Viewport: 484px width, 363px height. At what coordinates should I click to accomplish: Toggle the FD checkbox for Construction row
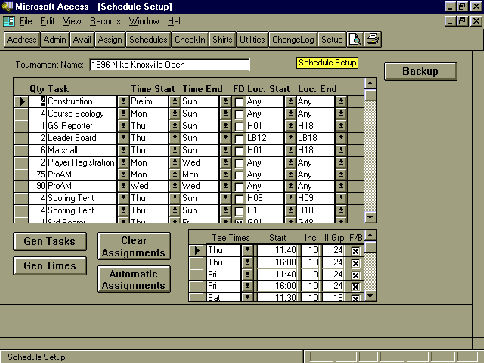point(239,102)
